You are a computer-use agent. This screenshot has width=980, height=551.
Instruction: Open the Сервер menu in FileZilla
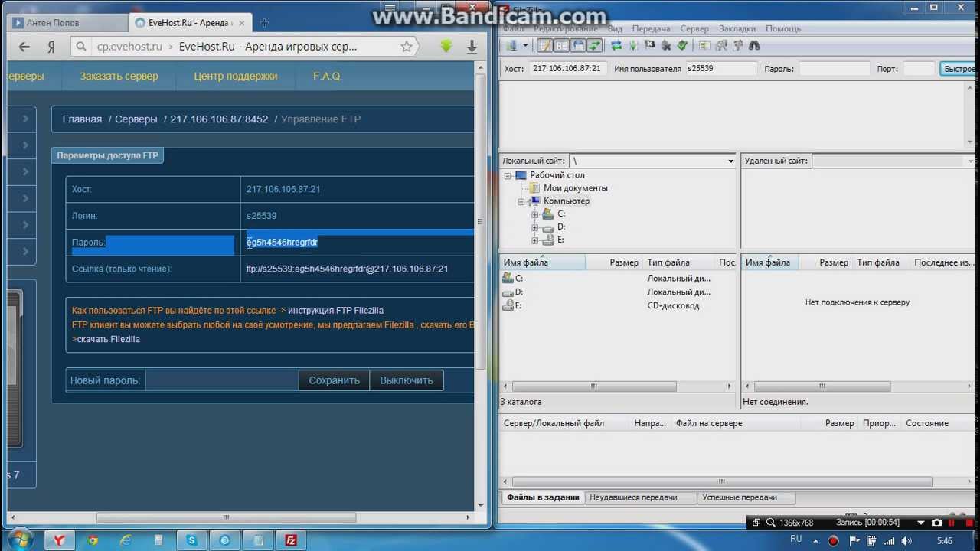tap(694, 28)
